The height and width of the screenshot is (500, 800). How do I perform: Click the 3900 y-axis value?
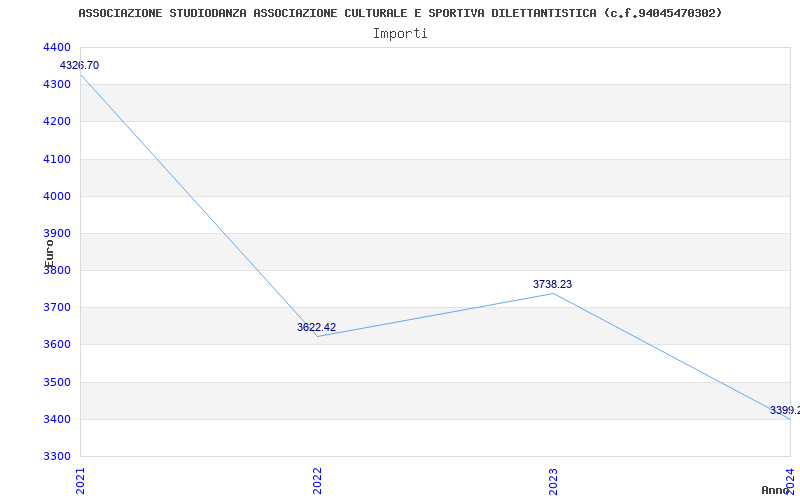56,234
